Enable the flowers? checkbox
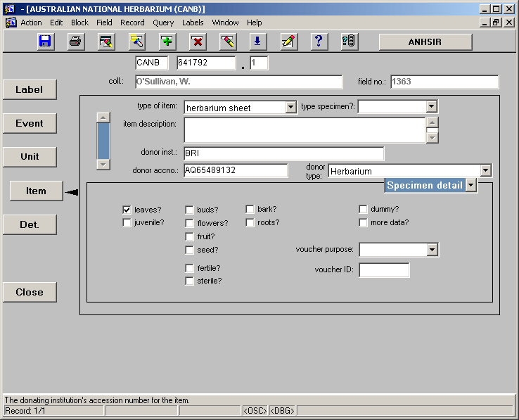The image size is (519, 420). [x=190, y=223]
